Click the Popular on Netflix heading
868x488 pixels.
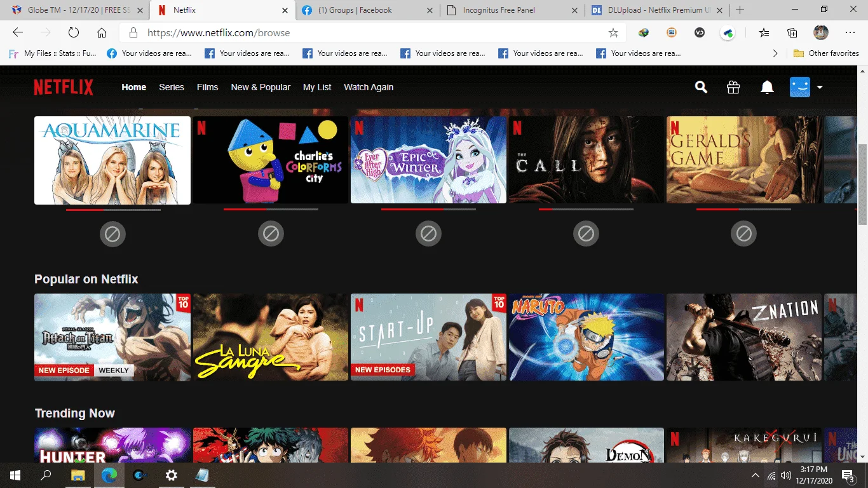(86, 280)
